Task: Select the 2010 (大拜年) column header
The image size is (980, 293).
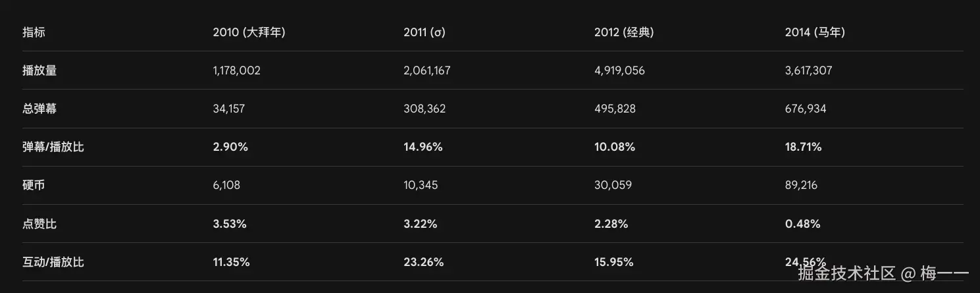Action: (x=249, y=32)
